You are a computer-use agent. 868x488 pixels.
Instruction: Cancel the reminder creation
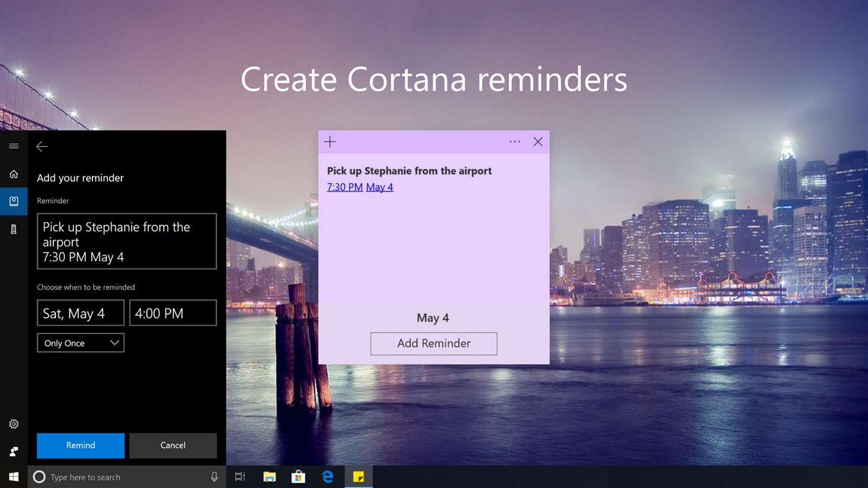pos(172,445)
